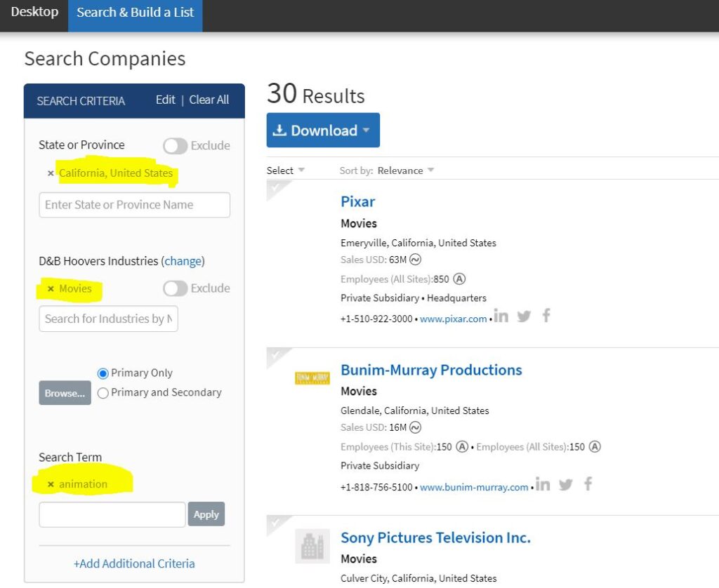Open Bunim-Murray Productions Facebook icon

click(588, 483)
